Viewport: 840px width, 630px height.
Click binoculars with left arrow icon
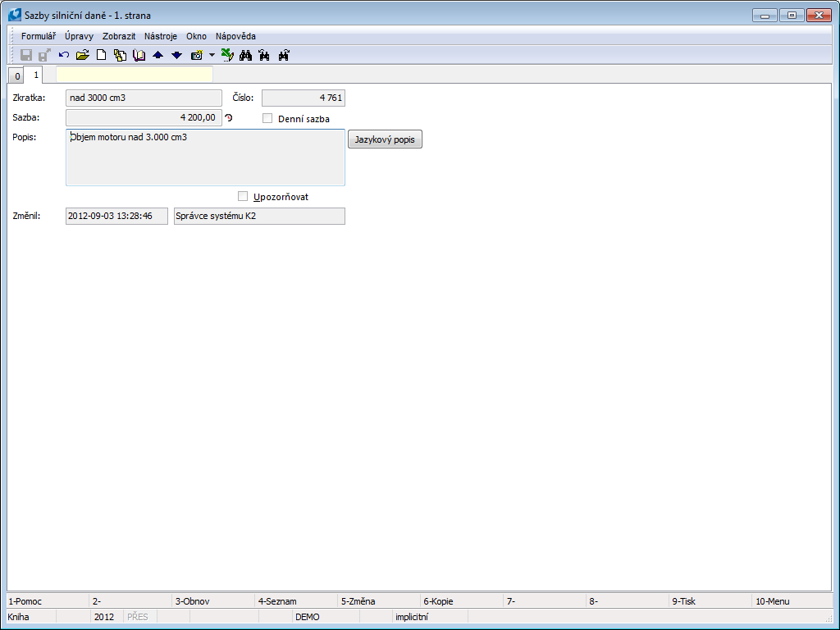[265, 55]
